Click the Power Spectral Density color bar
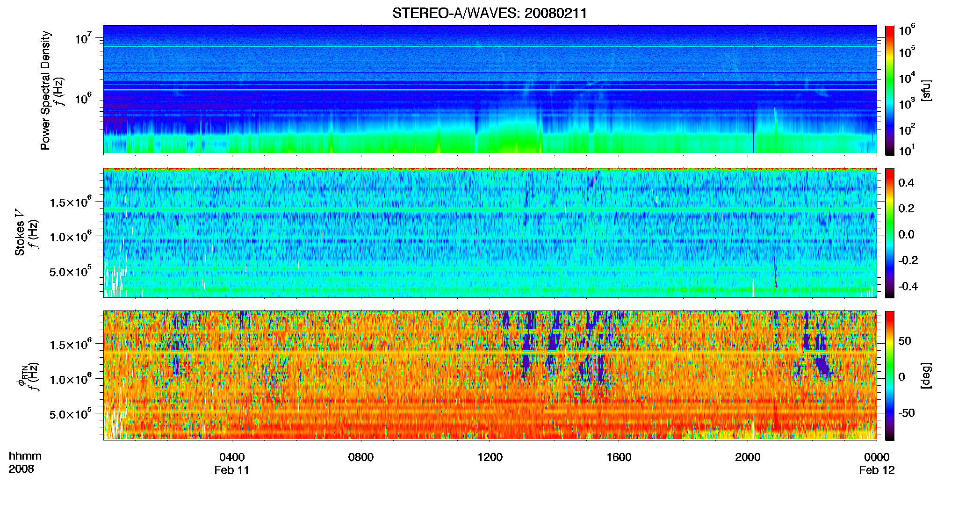 pyautogui.click(x=890, y=90)
